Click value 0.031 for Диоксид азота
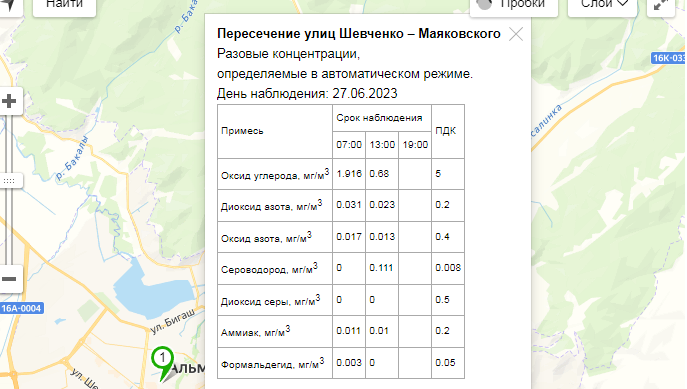The width and height of the screenshot is (687, 389). point(349,205)
